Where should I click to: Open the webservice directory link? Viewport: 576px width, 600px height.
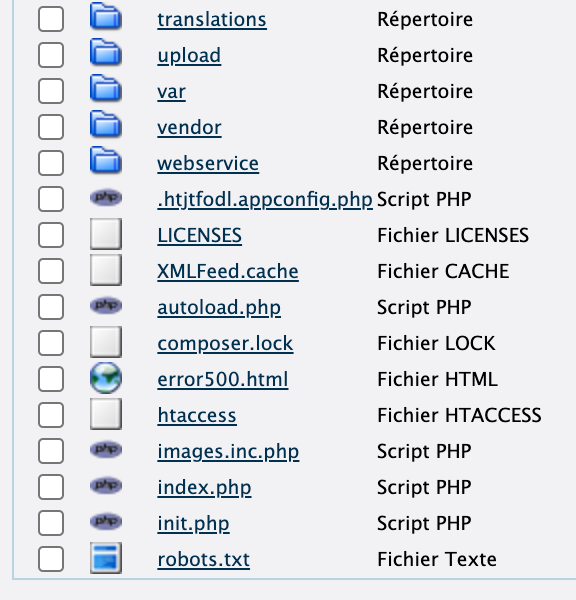[208, 163]
